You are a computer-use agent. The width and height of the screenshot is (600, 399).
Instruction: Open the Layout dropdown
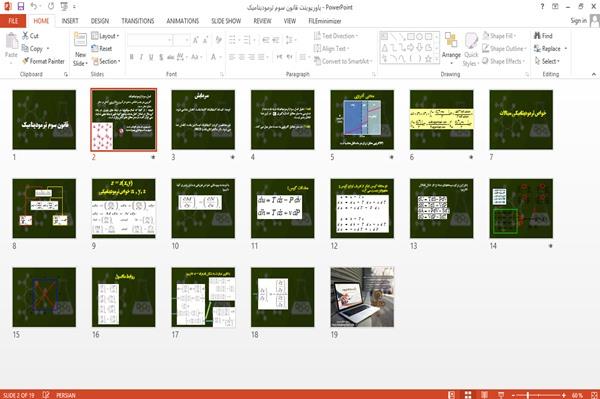(106, 36)
